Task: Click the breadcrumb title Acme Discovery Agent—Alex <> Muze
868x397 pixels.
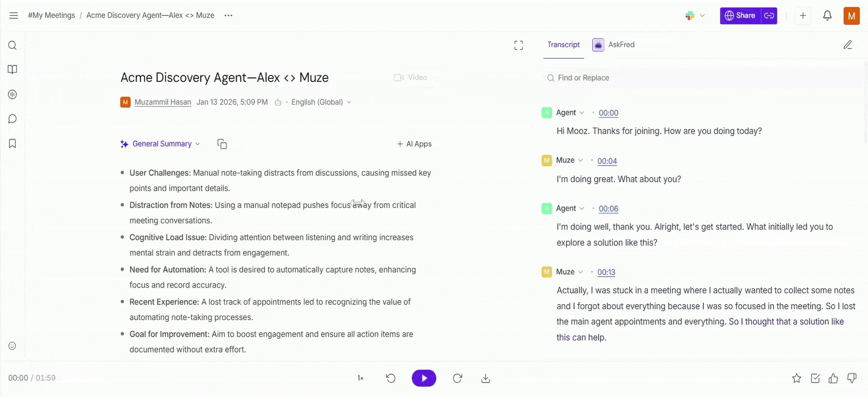Action: (x=150, y=15)
